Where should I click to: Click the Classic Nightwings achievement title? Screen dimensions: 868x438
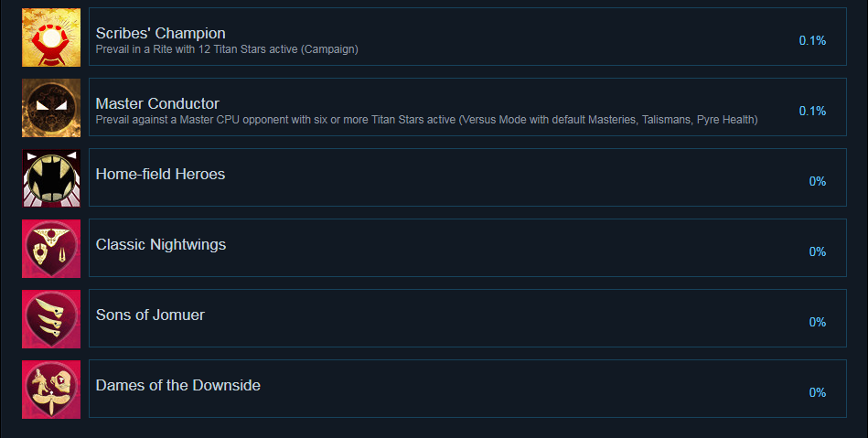161,244
